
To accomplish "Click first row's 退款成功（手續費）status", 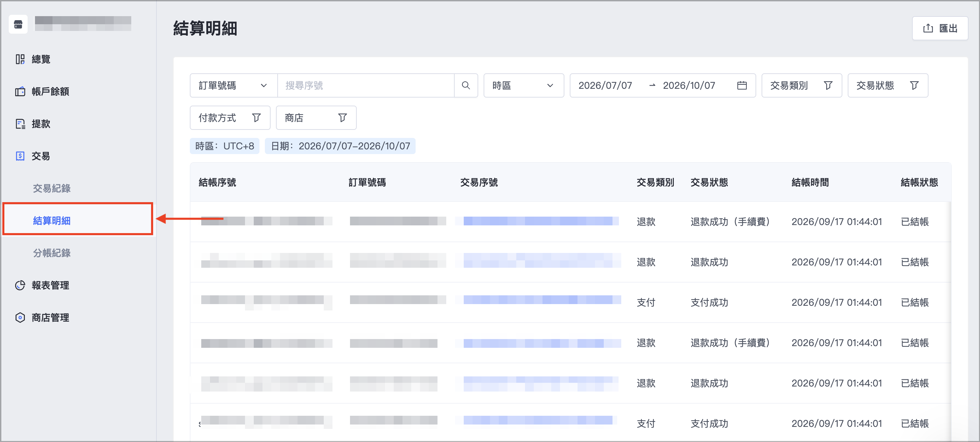I will click(x=730, y=222).
